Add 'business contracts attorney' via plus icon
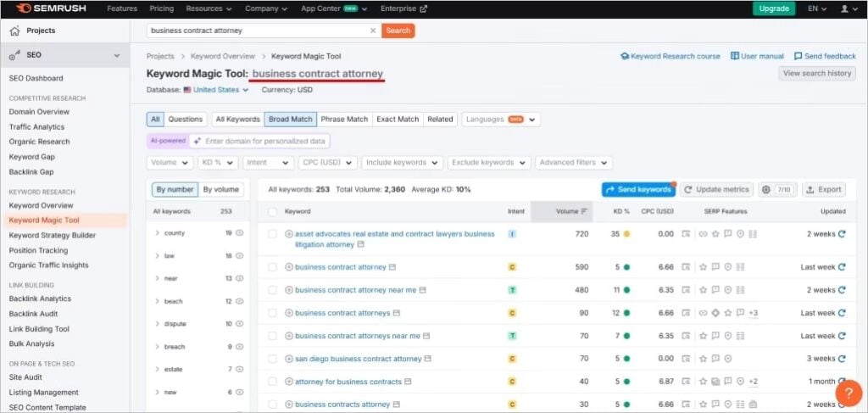This screenshot has width=868, height=413. 288,405
